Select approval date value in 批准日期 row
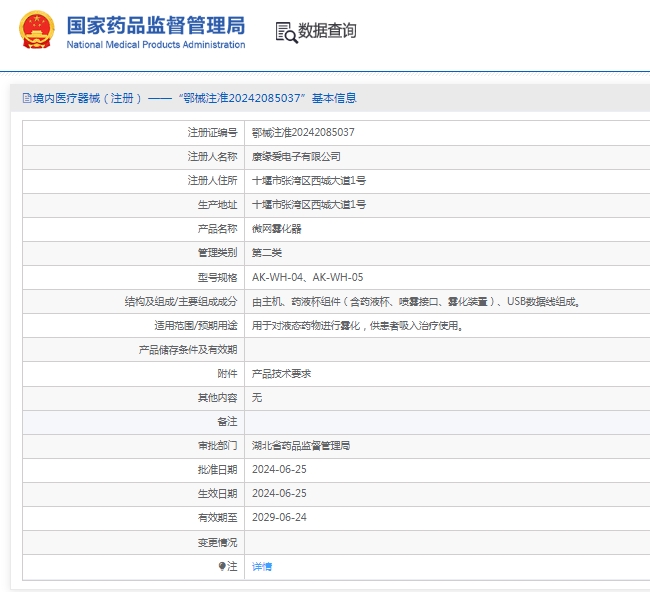 click(279, 469)
